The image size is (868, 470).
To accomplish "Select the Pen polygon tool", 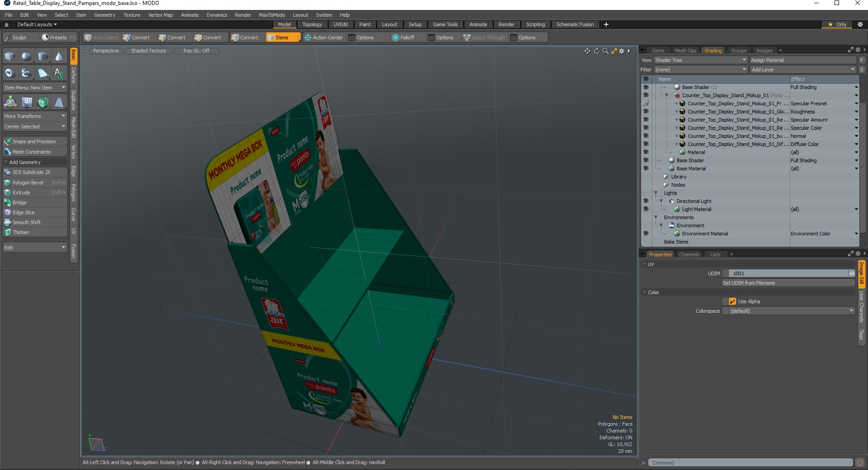I will [x=42, y=73].
